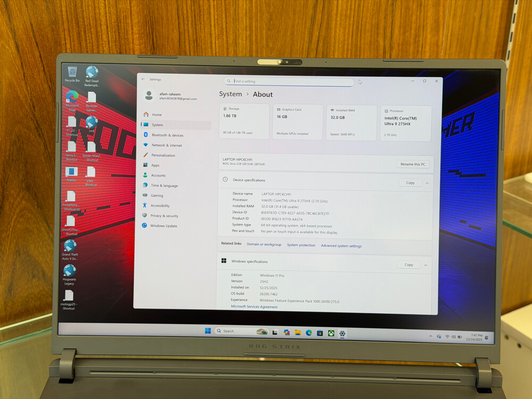Collapse the Windows specifications section

click(426, 265)
